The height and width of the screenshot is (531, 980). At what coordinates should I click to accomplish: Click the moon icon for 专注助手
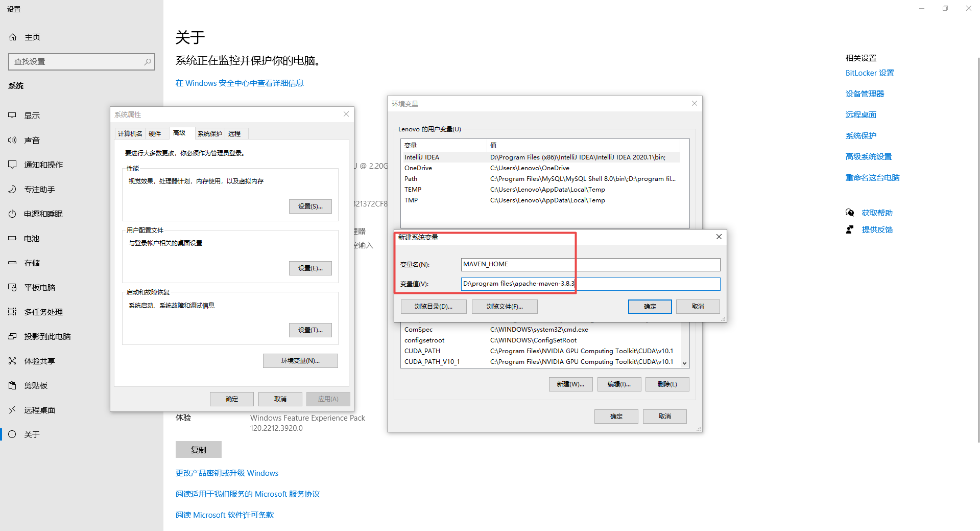tap(12, 189)
